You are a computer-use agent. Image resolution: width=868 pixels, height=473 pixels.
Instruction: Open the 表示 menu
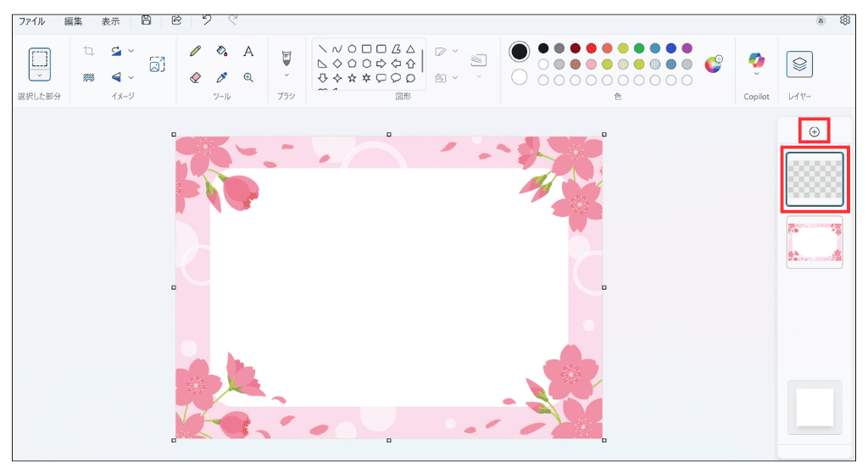110,21
